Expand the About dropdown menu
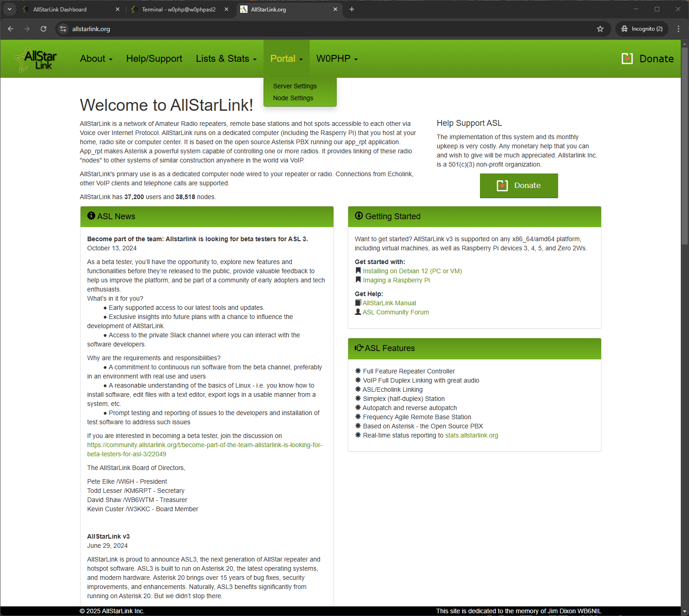 point(96,59)
